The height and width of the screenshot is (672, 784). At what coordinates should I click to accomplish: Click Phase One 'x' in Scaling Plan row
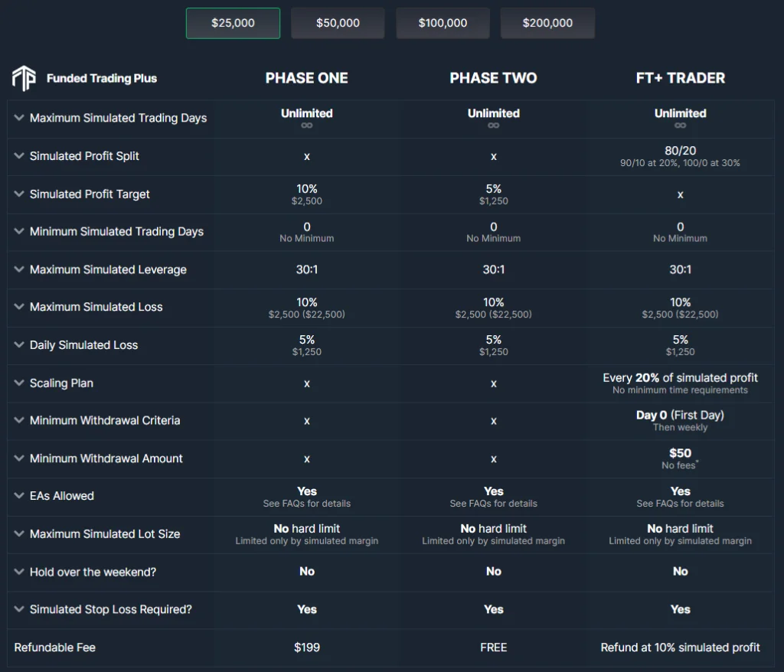coord(306,383)
